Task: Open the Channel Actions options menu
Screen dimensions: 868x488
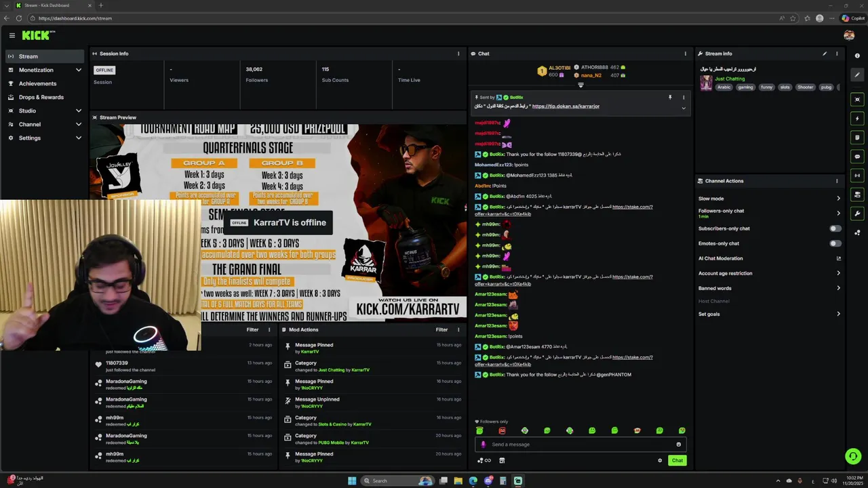Action: pyautogui.click(x=837, y=181)
